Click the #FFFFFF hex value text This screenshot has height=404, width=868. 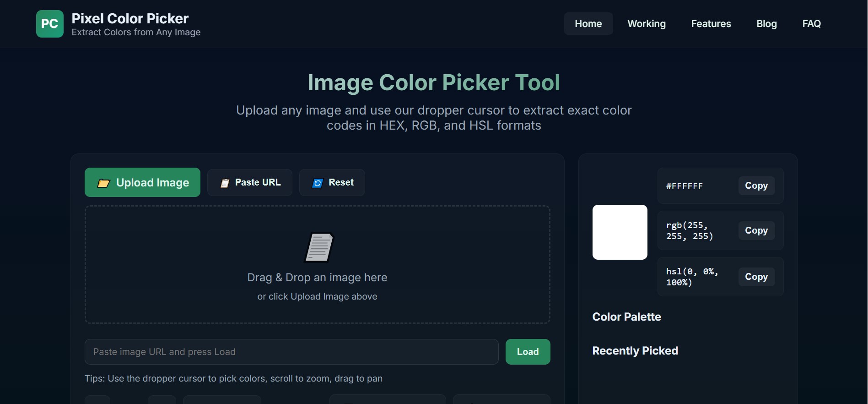click(684, 186)
